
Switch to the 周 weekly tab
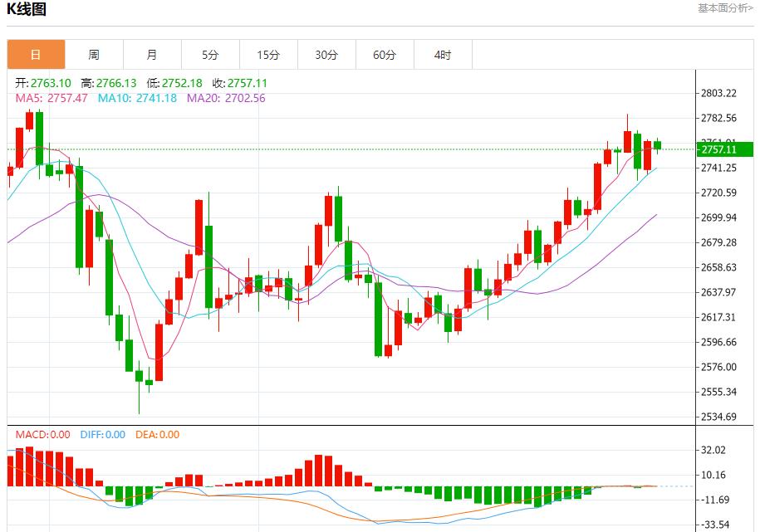point(94,55)
